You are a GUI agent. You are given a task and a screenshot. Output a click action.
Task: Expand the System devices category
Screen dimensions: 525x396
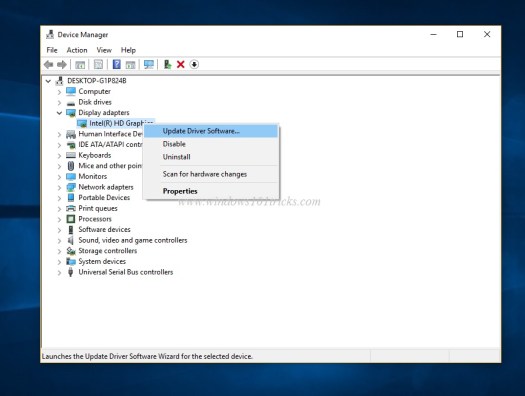[59, 262]
